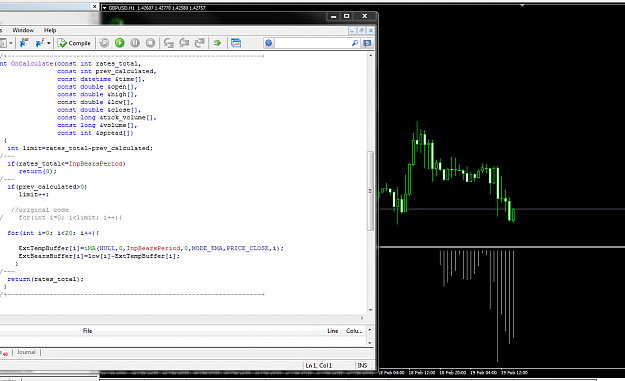Expand the leftmost toolbar dropdown arrow
This screenshot has width=625, height=381.
pos(11,43)
